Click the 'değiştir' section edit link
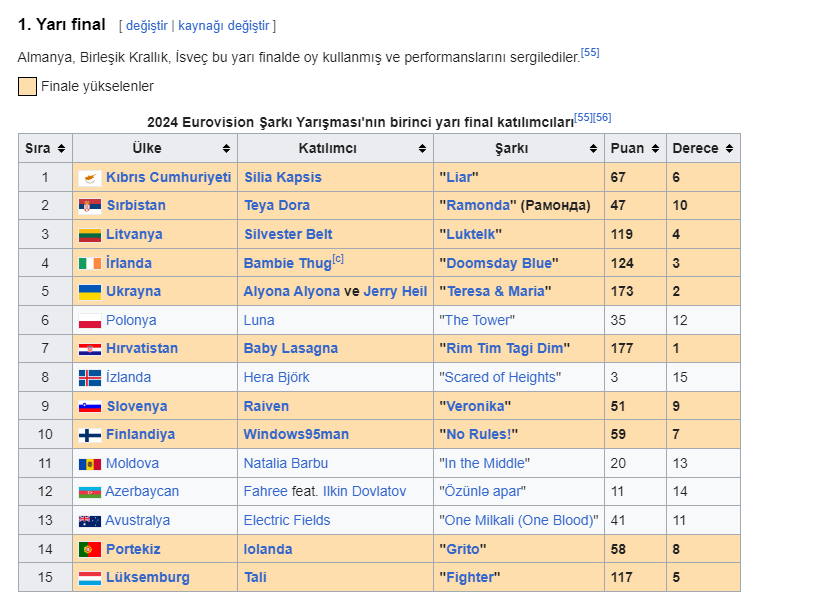The image size is (817, 613). coord(146,25)
